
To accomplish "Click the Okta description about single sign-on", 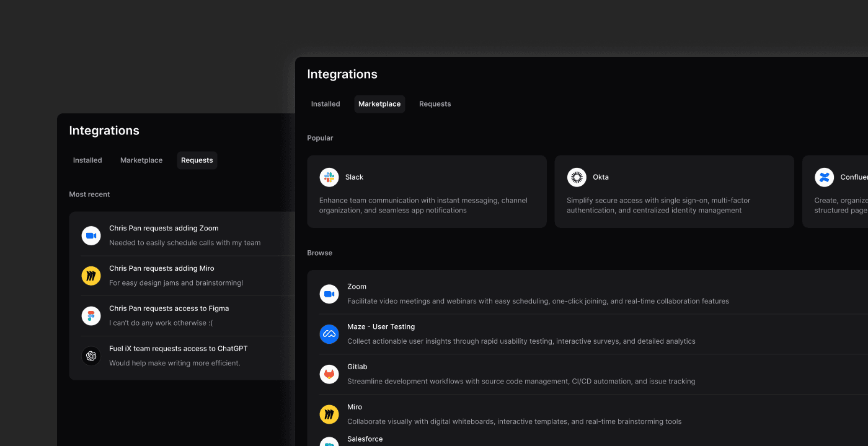I will [658, 206].
